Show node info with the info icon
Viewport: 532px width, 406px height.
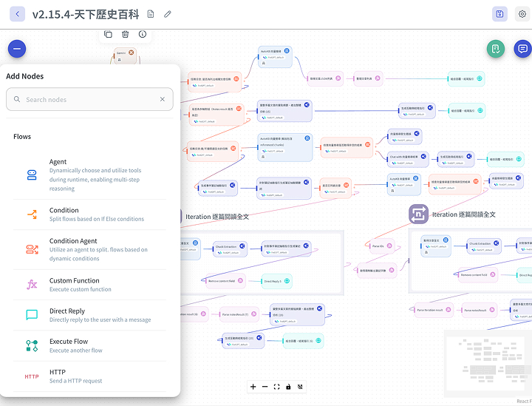tap(143, 34)
